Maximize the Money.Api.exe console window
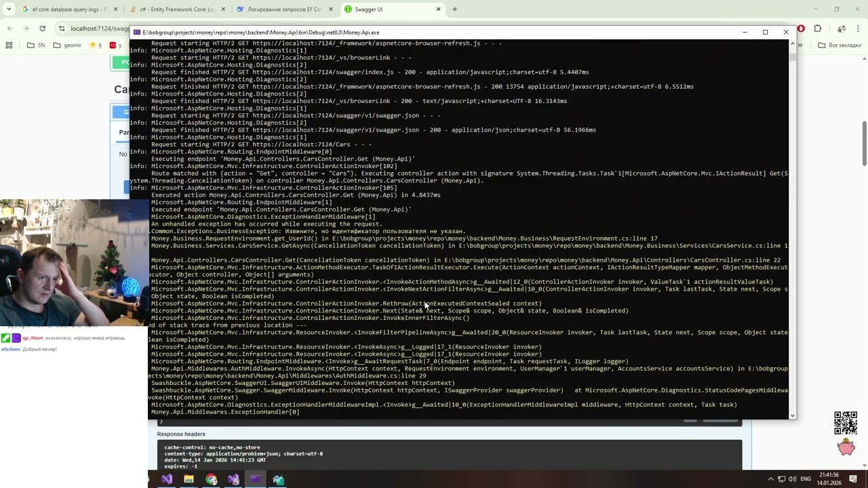868x488 pixels. click(765, 33)
